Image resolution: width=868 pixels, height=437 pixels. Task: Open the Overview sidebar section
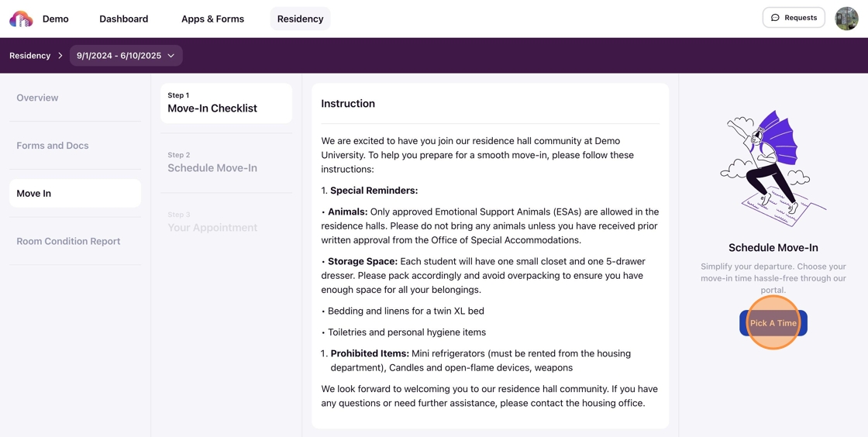tap(37, 98)
